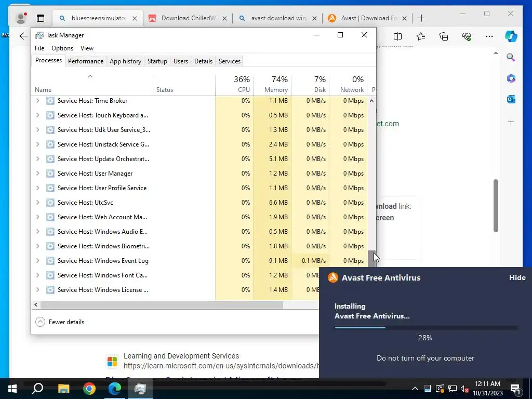Open the Copilot icon in Edge
This screenshot has height=399, width=532.
[x=511, y=36]
